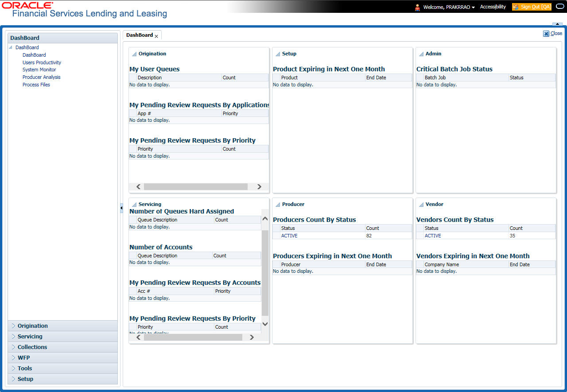Click the Servicing panel vertical scrollbar thumb
This screenshot has height=392, width=567.
click(265, 273)
